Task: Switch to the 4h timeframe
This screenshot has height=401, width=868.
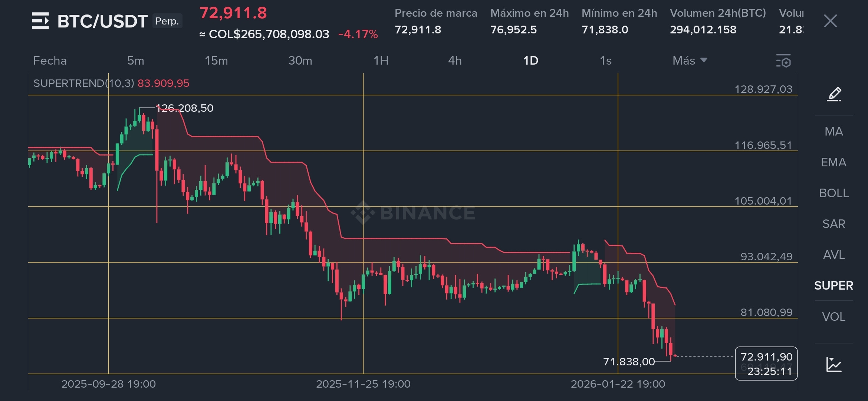Action: (x=455, y=61)
